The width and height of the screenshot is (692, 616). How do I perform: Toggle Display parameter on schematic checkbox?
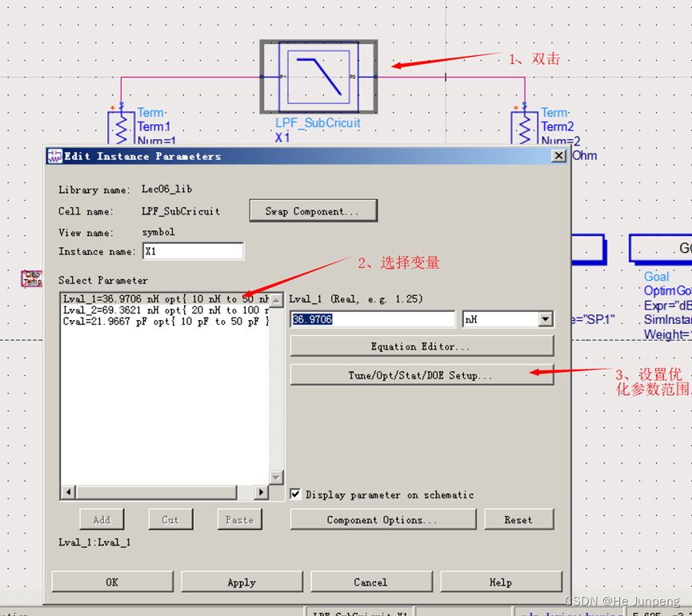pos(295,494)
